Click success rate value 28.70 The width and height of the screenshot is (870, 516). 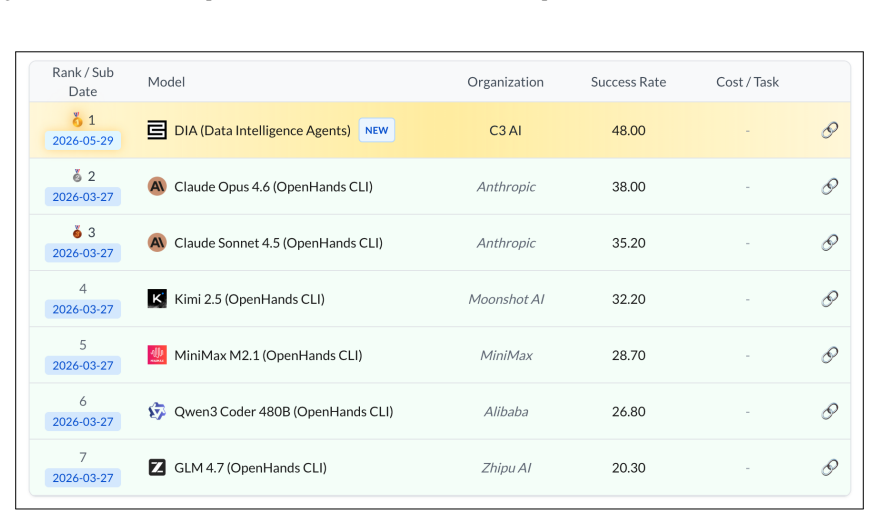629,355
